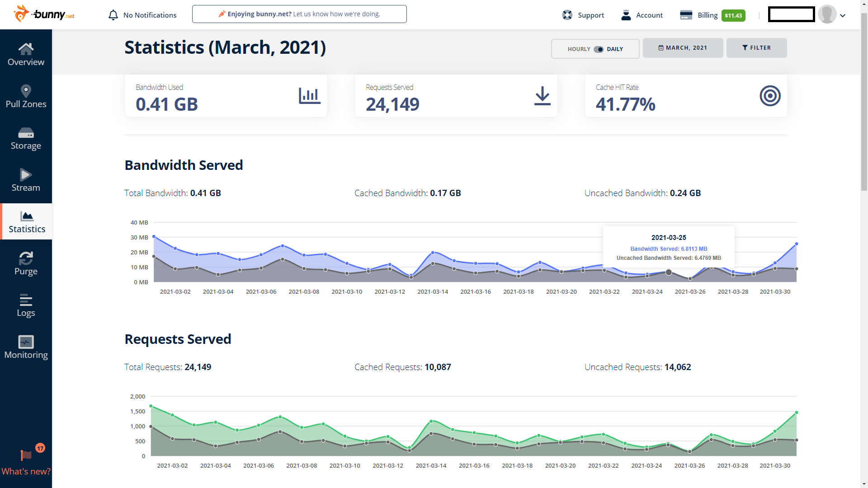Open Billing with $11.43 balance
868x488 pixels.
point(712,15)
